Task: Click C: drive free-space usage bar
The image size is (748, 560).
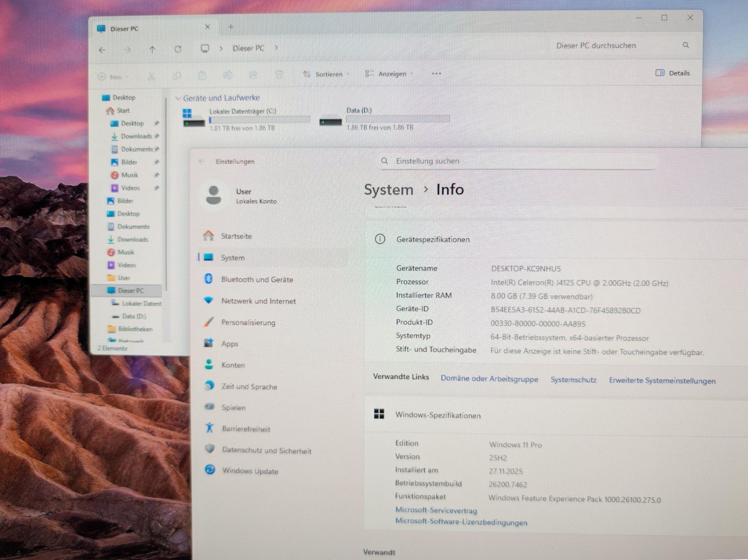Action: point(260,120)
